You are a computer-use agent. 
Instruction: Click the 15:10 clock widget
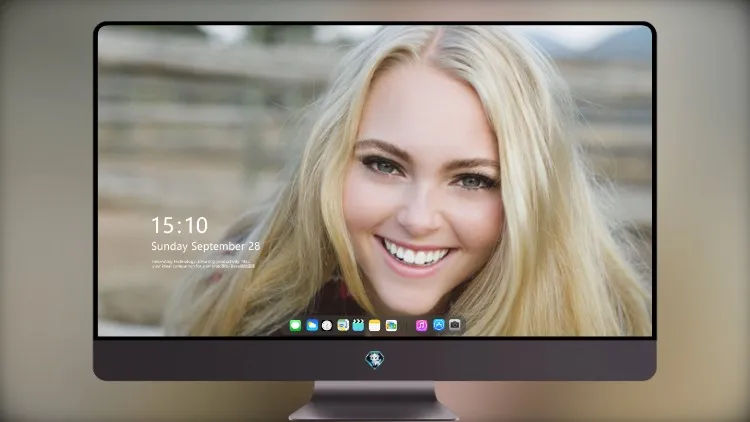[180, 225]
